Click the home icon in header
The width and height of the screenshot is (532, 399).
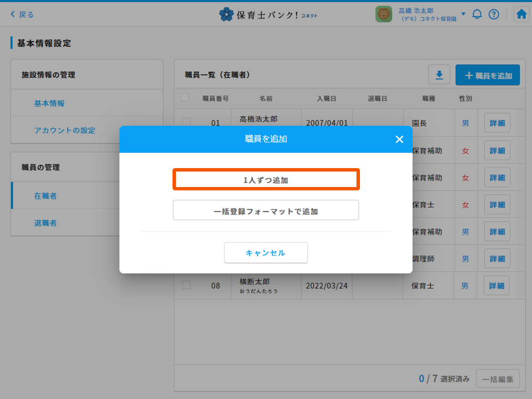pos(522,14)
